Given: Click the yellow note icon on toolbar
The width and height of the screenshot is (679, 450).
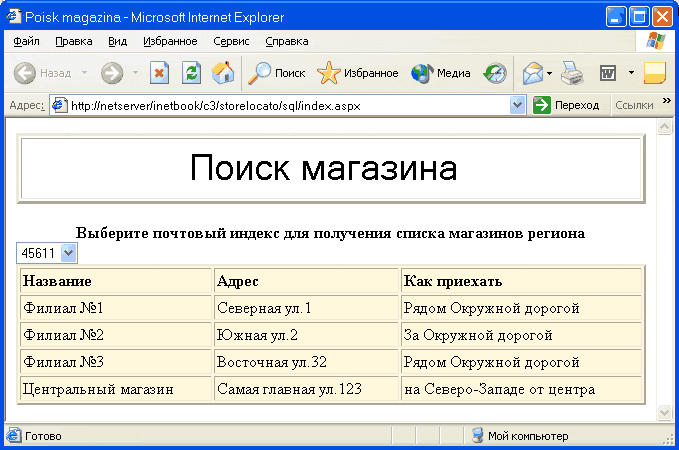Looking at the screenshot, I should point(655,73).
